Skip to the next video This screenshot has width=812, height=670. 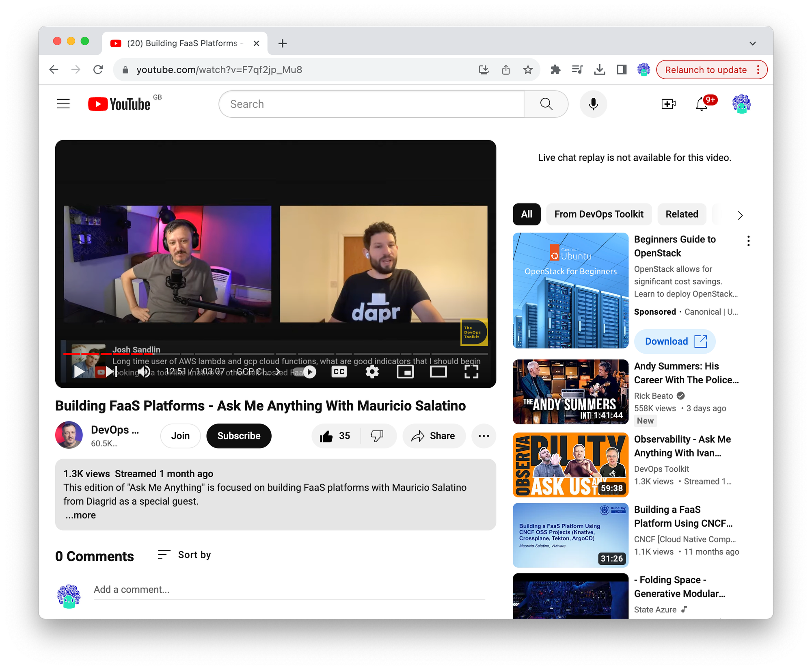(x=112, y=372)
